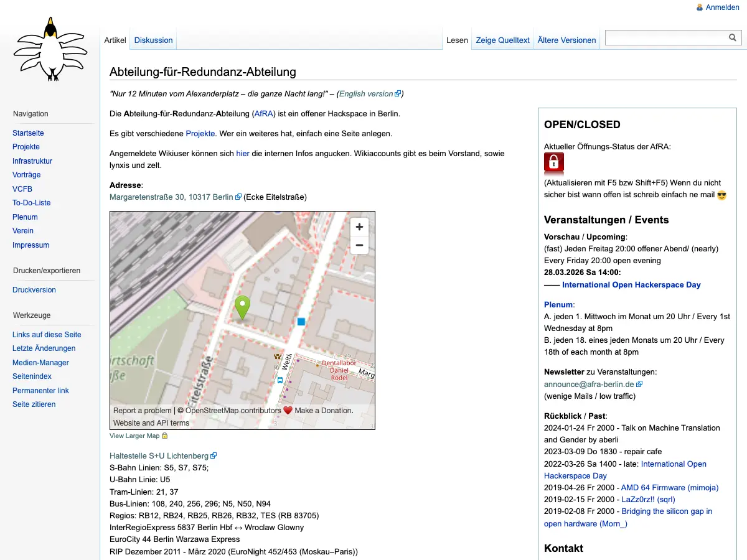The width and height of the screenshot is (747, 560).
Task: Click Plenum link in events box
Action: 558,305
